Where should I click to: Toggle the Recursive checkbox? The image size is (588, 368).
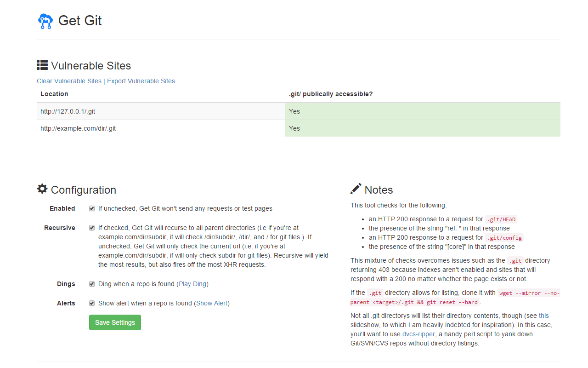pos(92,228)
